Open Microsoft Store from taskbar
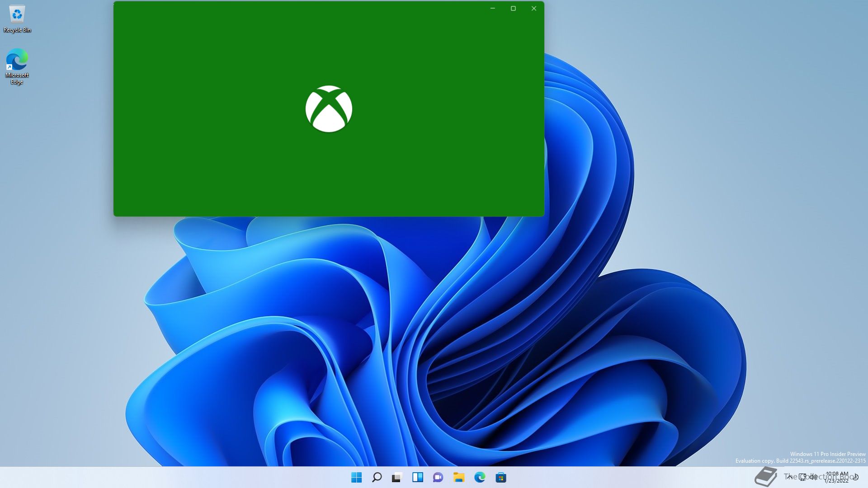 501,477
